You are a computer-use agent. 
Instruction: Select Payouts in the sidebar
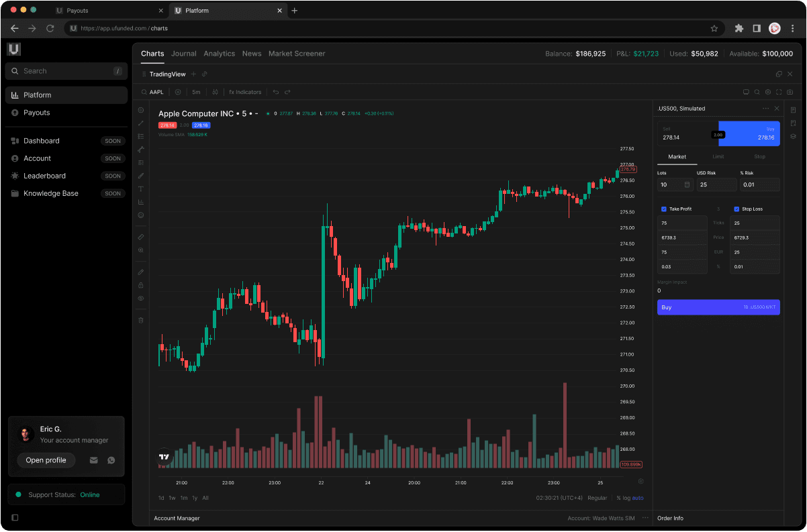point(66,113)
